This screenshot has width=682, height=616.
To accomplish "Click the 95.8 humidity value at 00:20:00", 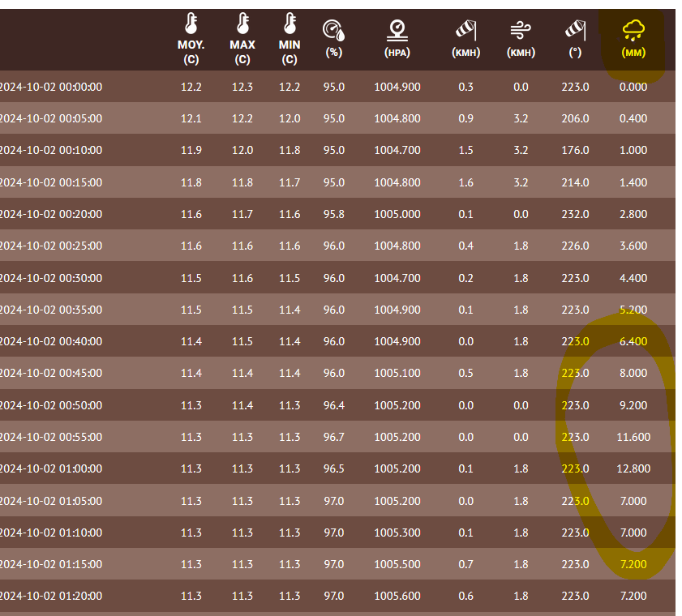I will tap(334, 214).
